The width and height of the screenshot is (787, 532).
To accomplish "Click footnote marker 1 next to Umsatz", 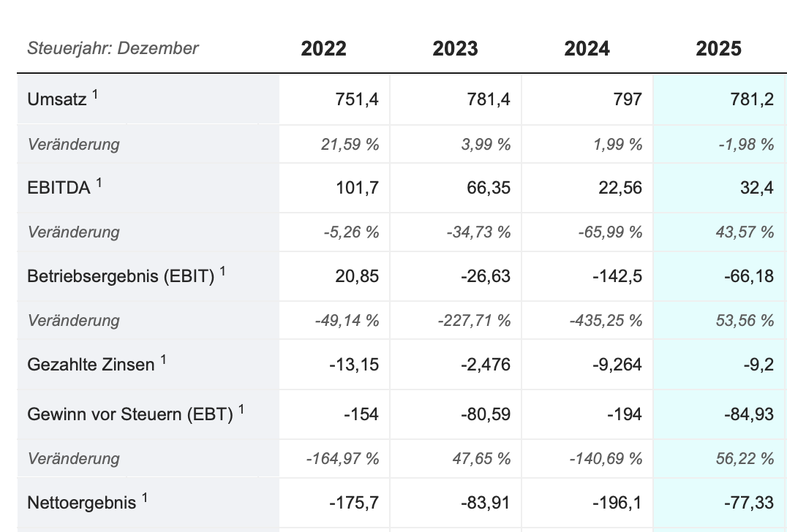I will [x=95, y=94].
